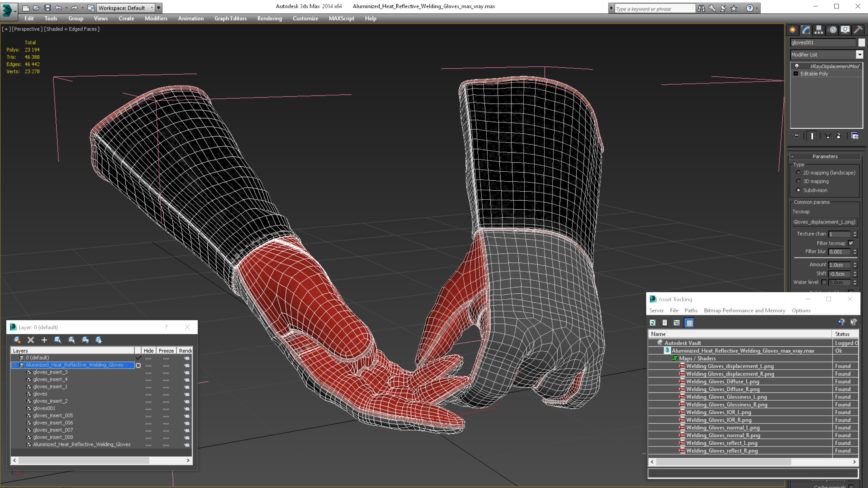Select Subdivision radio button
The image size is (868, 488).
coord(798,190)
